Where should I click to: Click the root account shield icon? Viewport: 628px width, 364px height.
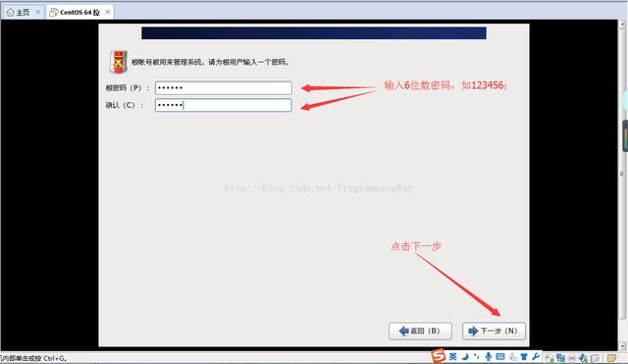pos(118,62)
